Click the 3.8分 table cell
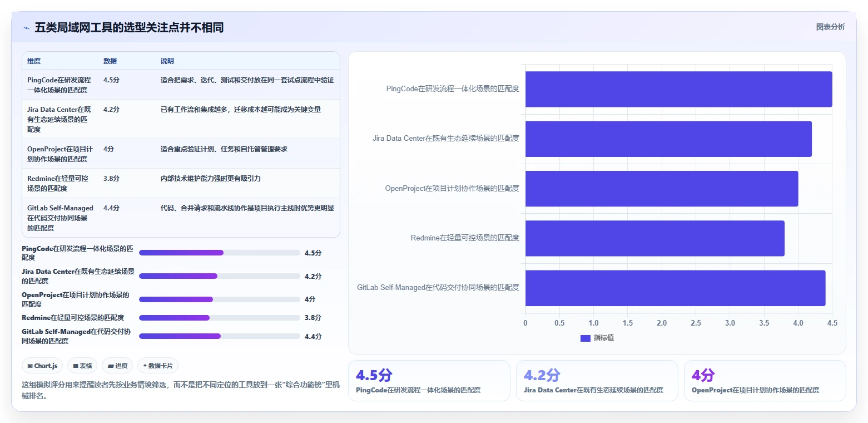Screen dimensions: 868x423 (x=112, y=179)
